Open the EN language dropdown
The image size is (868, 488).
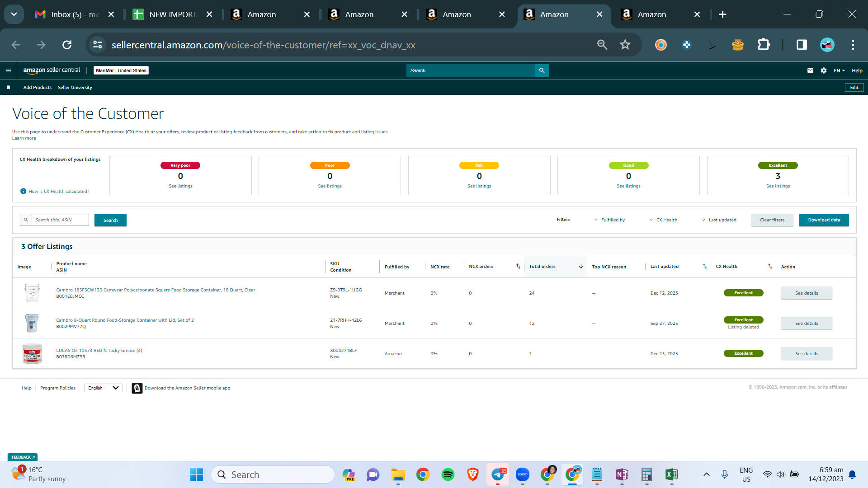coord(839,70)
